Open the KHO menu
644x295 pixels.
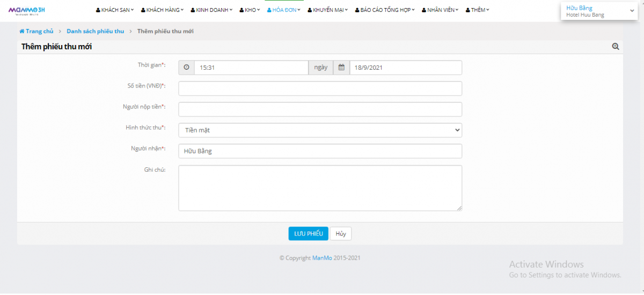coord(250,10)
